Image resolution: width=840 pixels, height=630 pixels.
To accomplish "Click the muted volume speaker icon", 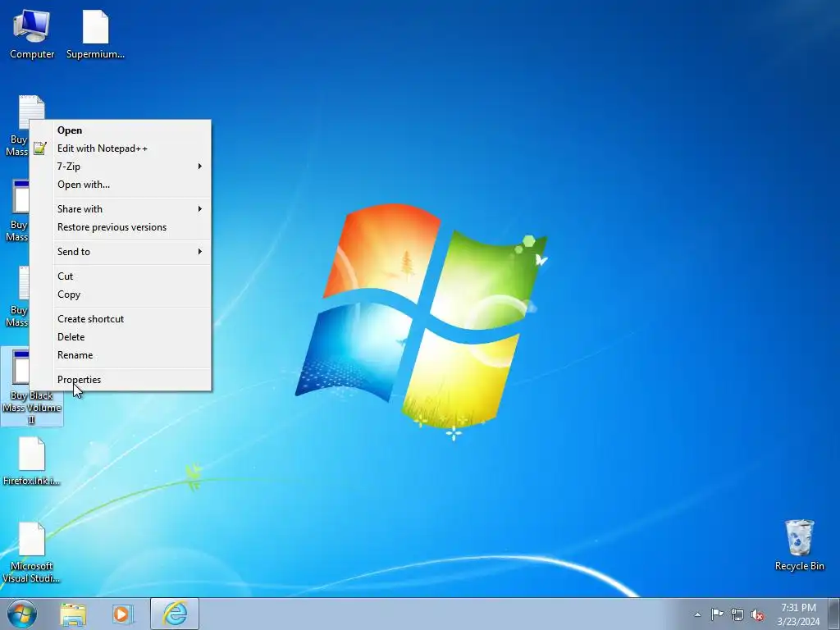I will pyautogui.click(x=757, y=614).
